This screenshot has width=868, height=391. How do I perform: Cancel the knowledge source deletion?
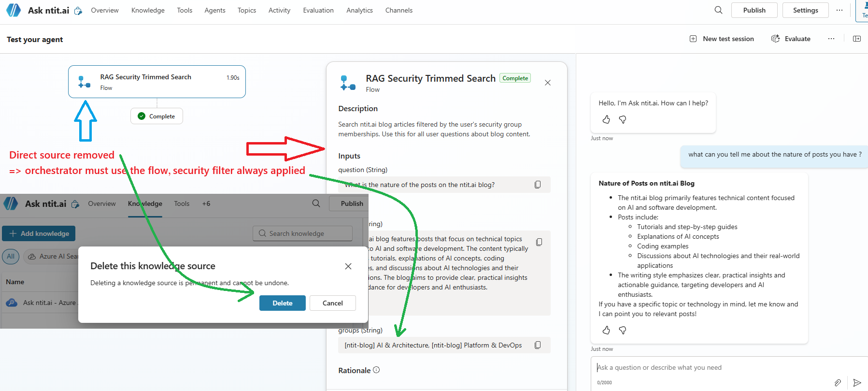point(333,303)
